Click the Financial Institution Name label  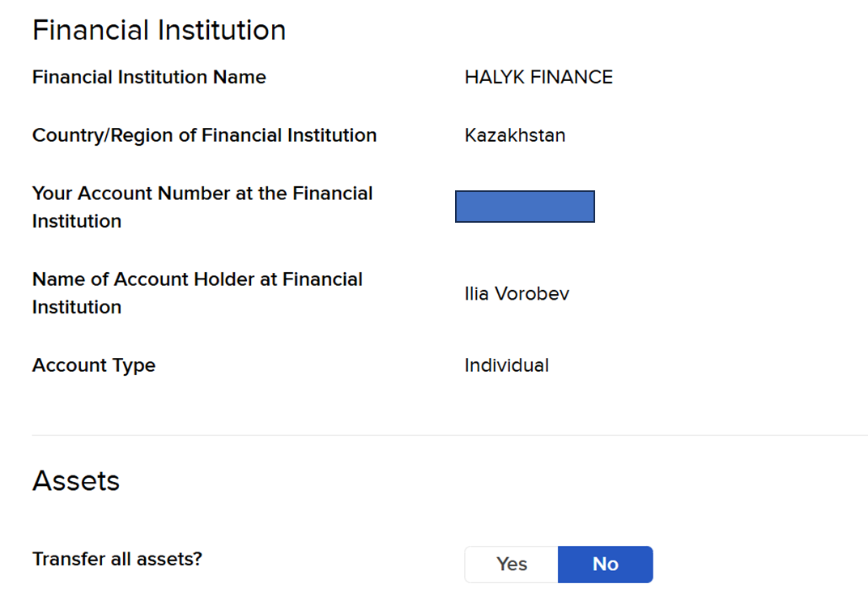click(149, 77)
